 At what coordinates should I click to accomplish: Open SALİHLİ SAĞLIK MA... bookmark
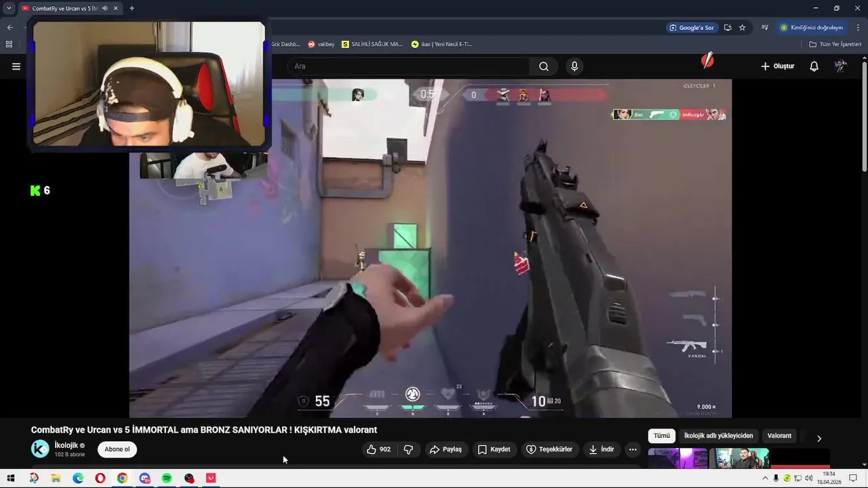coord(372,44)
